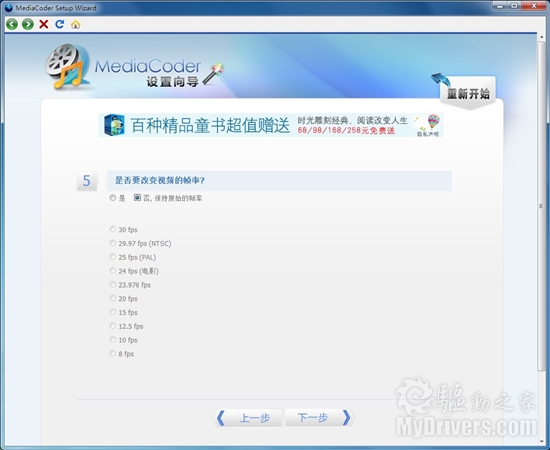Click the question text 是否要改变视频的帧率?
Image resolution: width=550 pixels, height=450 pixels.
tap(160, 180)
